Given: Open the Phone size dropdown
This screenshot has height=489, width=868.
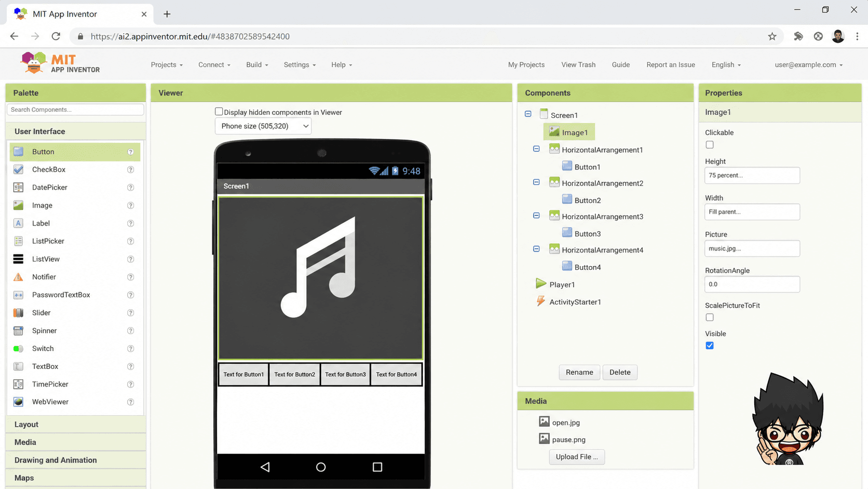Looking at the screenshot, I should click(263, 126).
